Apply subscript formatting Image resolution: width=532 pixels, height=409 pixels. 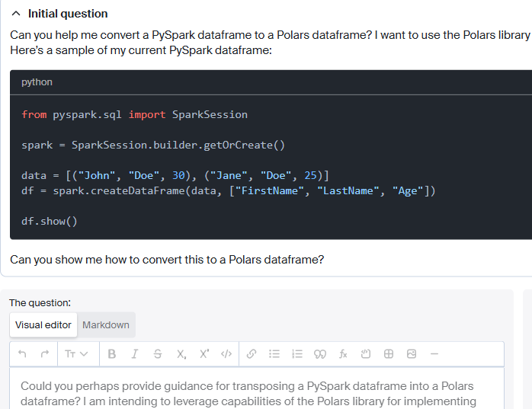[x=181, y=354]
